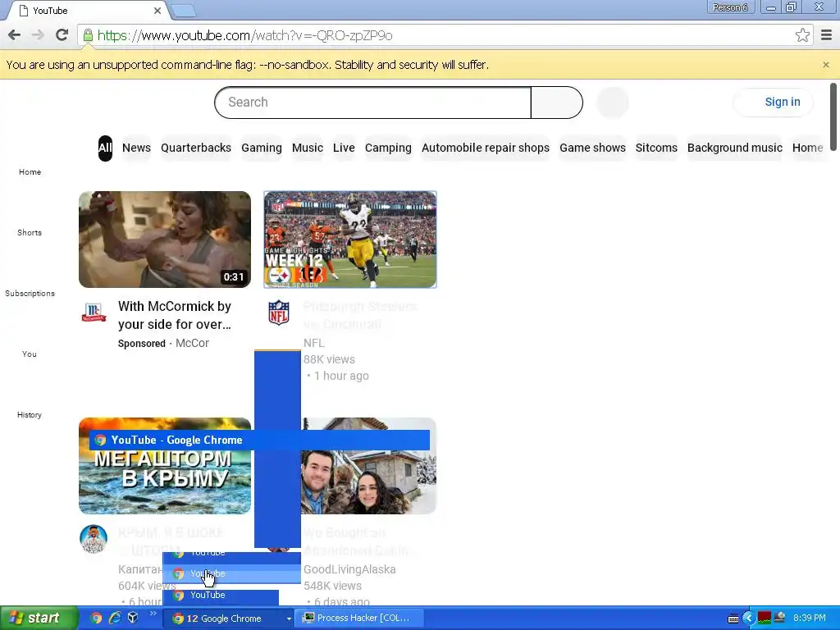This screenshot has height=630, width=840.
Task: Select the All filter chip
Action: (x=105, y=148)
